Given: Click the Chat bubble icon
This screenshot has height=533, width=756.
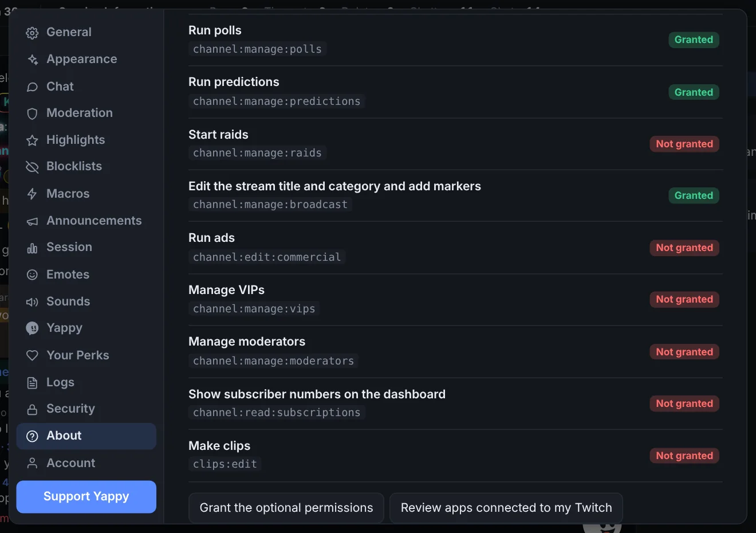Looking at the screenshot, I should pyautogui.click(x=33, y=87).
